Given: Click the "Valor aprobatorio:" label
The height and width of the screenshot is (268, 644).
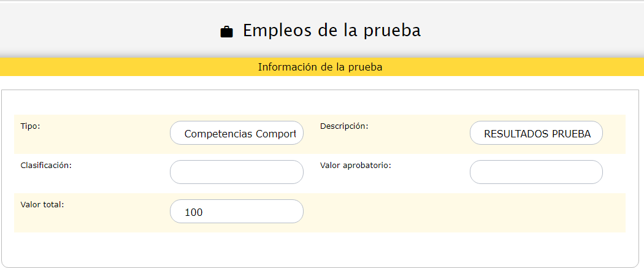Looking at the screenshot, I should [x=355, y=165].
